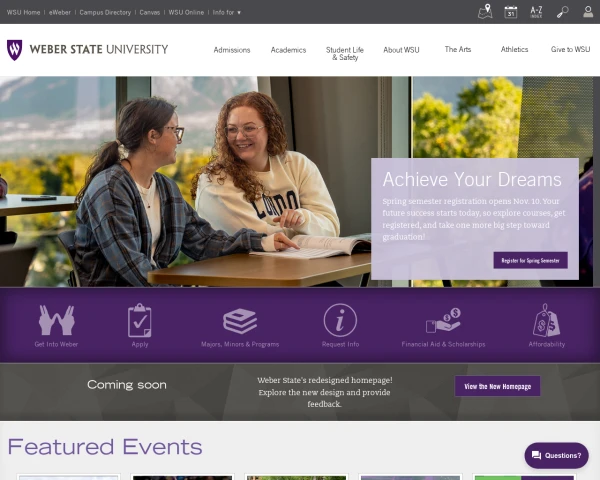Screen dimensions: 600x480
Task: Click the Apply clipboard icon
Action: point(140,320)
